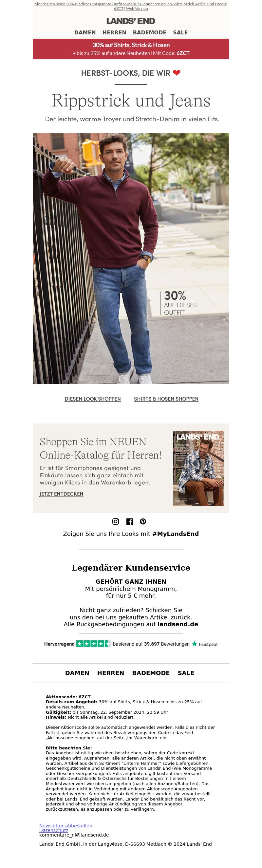The height and width of the screenshot is (868, 262).
Task: Select BADEMODE in the top navigation
Action: pos(150,33)
